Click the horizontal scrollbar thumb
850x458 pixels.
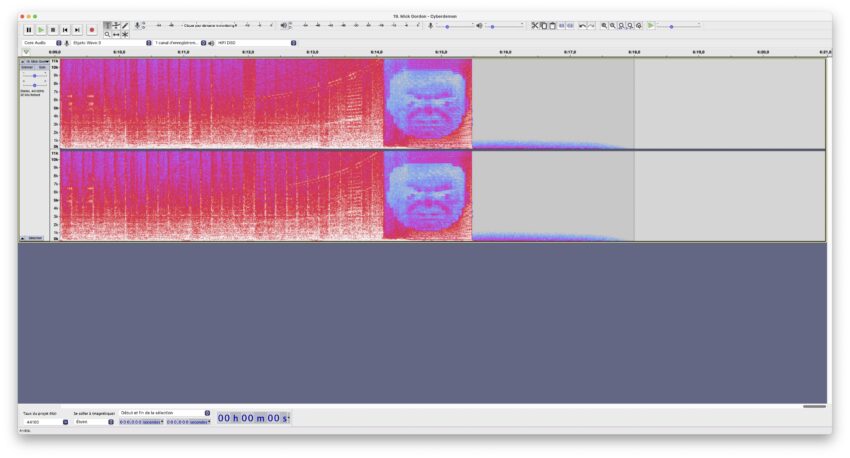(x=814, y=406)
